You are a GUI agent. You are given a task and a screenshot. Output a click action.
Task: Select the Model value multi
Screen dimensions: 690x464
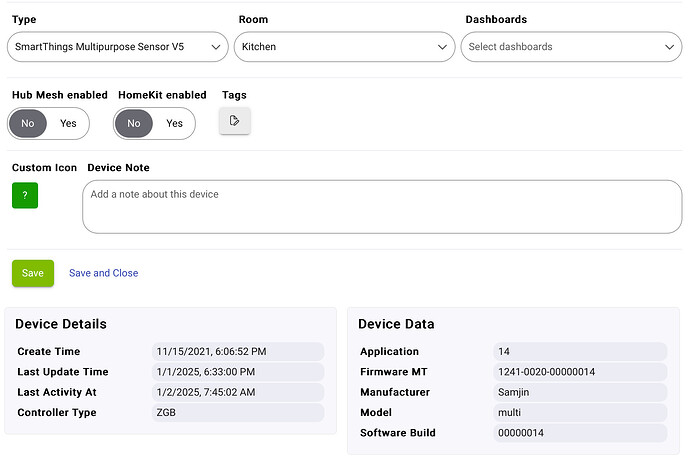point(580,412)
